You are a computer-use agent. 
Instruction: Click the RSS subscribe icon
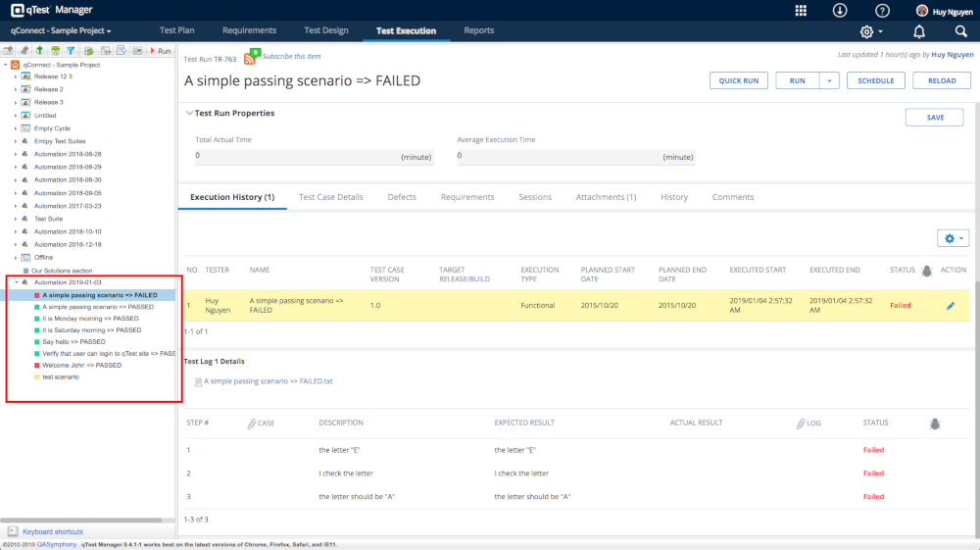(x=250, y=59)
